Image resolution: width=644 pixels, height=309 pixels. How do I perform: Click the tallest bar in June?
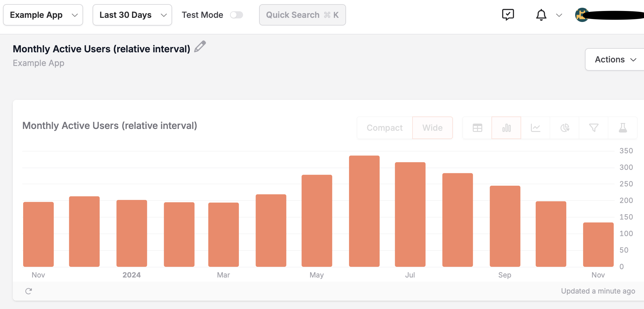click(x=364, y=211)
